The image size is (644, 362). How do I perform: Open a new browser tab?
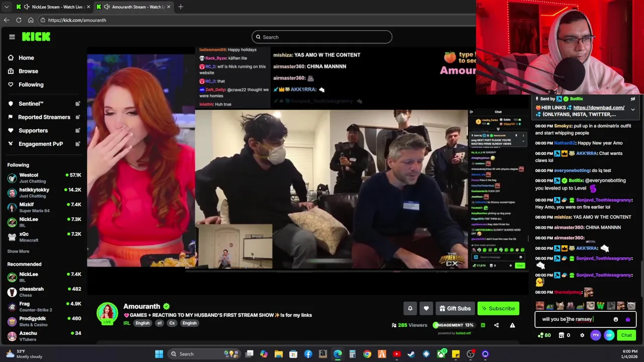click(181, 7)
